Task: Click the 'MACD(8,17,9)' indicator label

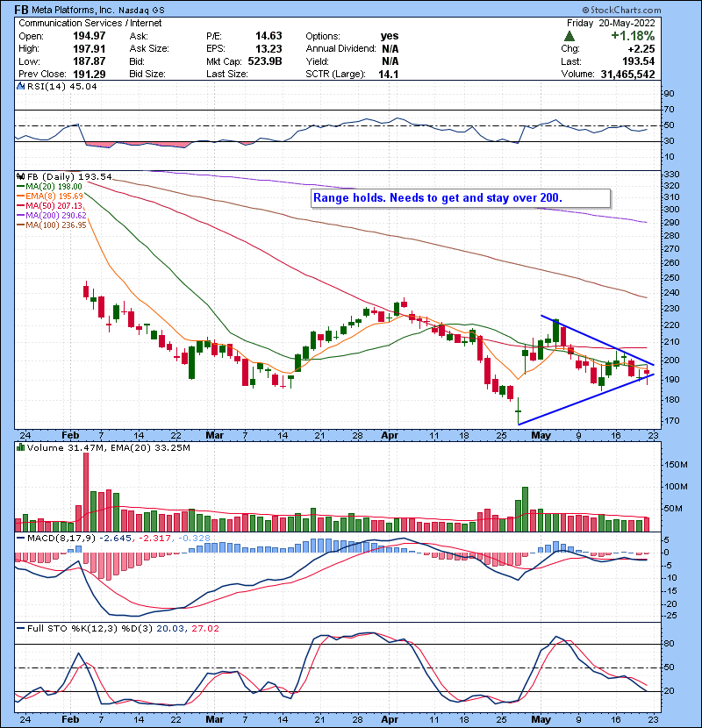Action: click(x=61, y=538)
